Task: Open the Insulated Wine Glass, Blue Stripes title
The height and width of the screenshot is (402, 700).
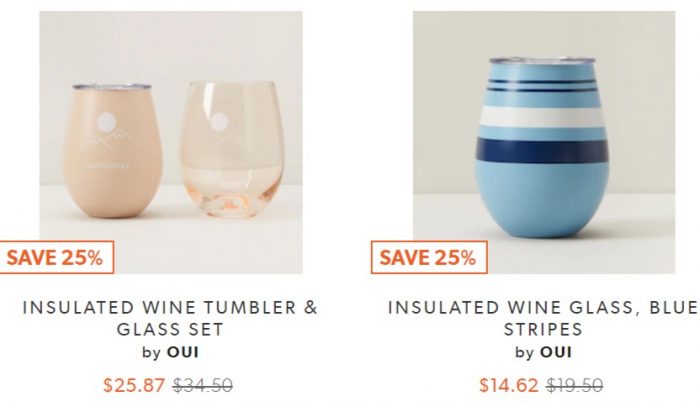Action: (x=543, y=318)
